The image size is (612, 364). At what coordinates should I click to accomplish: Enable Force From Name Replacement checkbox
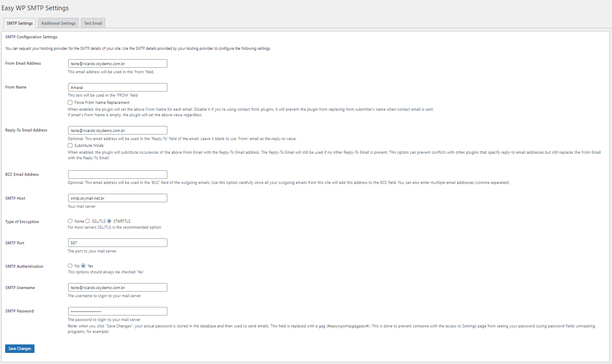[70, 102]
